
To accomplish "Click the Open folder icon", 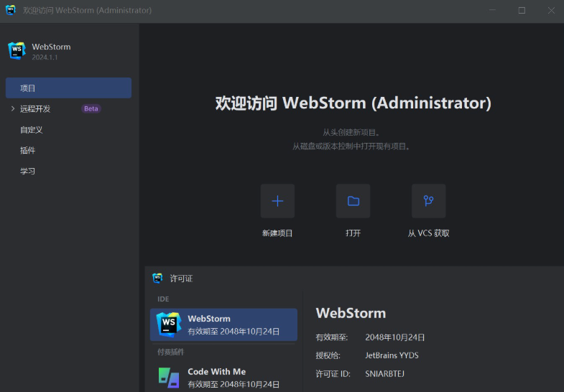I will pos(353,201).
